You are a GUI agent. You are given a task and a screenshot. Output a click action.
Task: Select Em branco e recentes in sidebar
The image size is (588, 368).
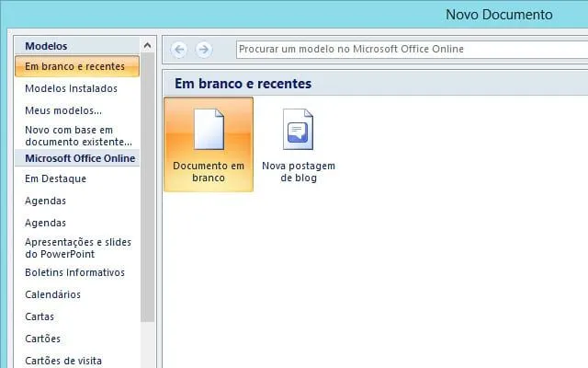75,66
